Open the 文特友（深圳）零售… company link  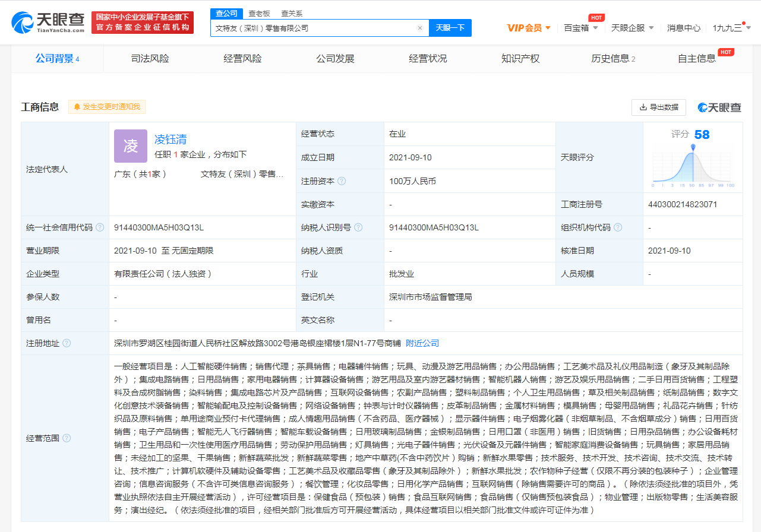[242, 174]
